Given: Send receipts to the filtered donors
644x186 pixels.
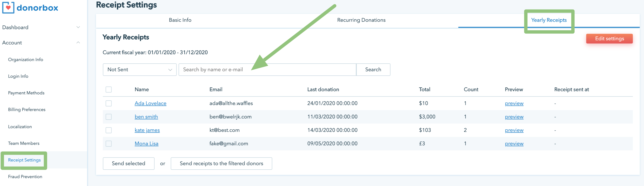Looking at the screenshot, I should point(221,163).
